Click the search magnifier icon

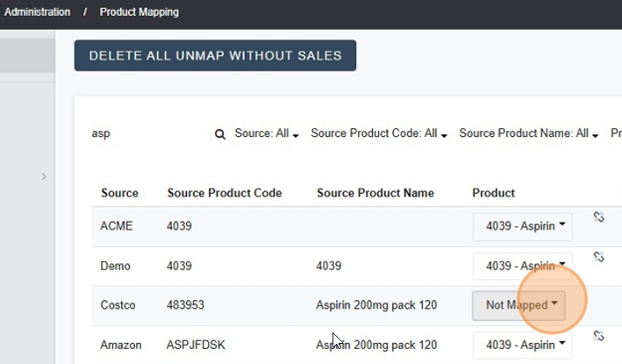(220, 135)
